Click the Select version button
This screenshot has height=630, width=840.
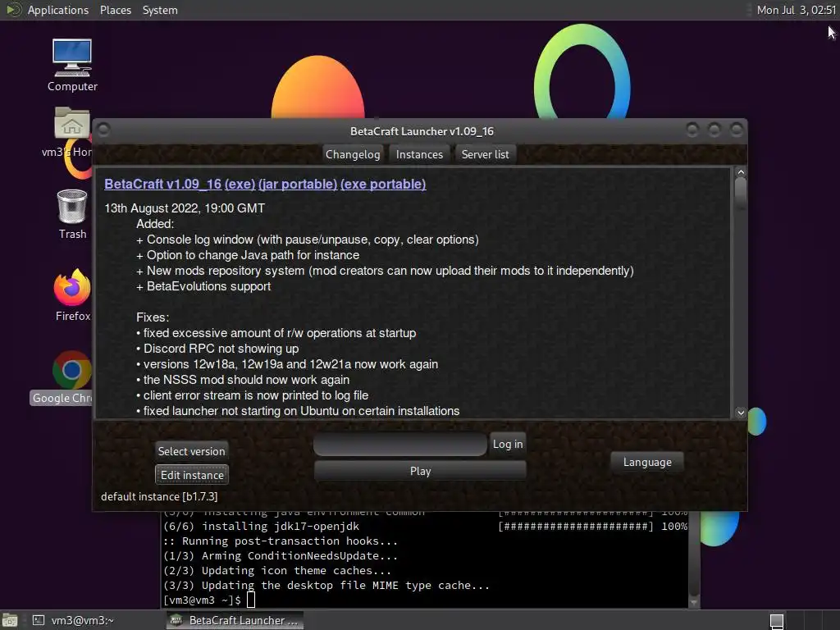(x=191, y=451)
